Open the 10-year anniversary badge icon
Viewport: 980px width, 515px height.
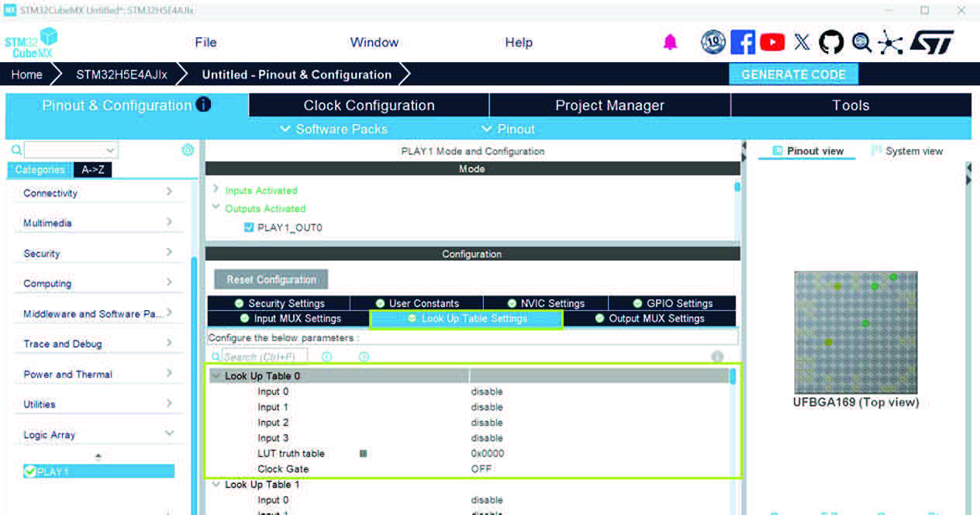[713, 42]
